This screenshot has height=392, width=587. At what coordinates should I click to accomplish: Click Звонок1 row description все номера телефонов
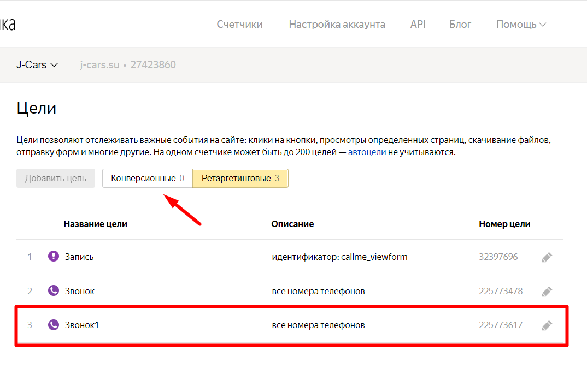(x=318, y=325)
